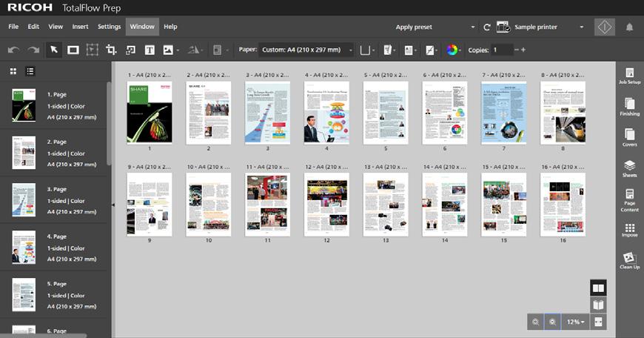Switch to sheet view mode

coord(598,288)
